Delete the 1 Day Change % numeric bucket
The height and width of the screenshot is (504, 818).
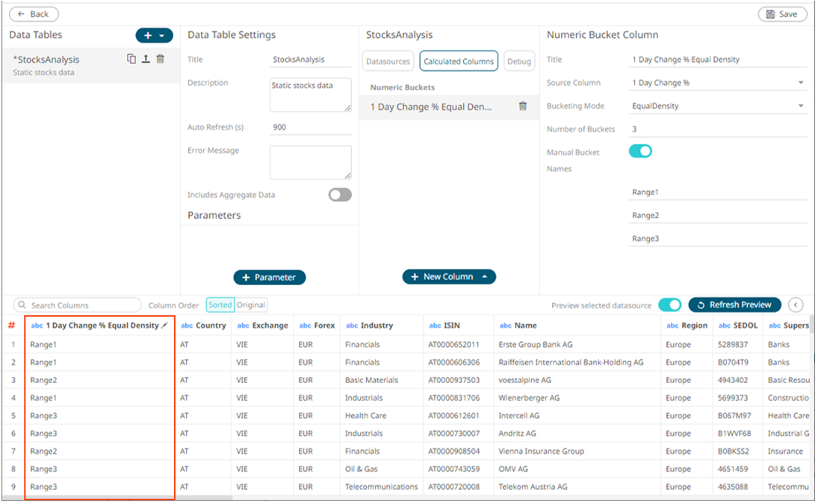[x=523, y=107]
